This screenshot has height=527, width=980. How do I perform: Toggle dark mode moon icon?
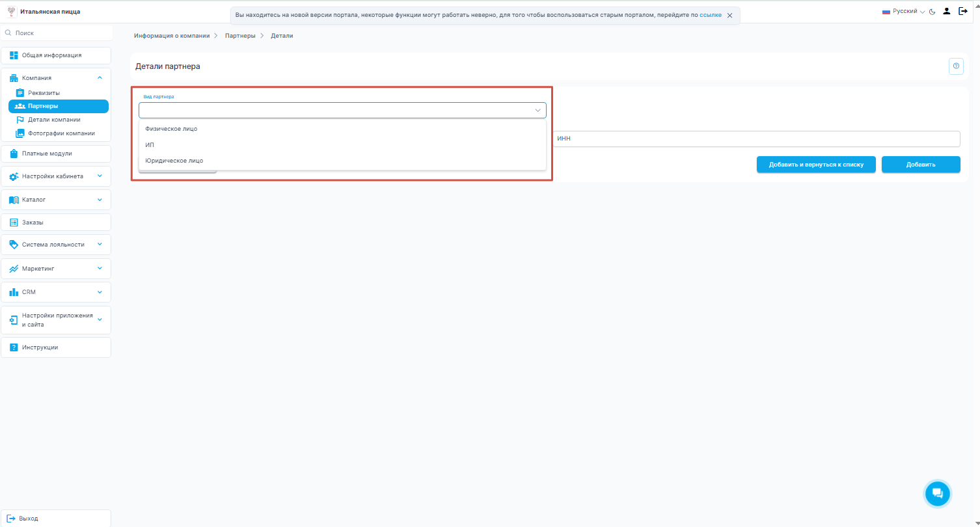point(932,12)
